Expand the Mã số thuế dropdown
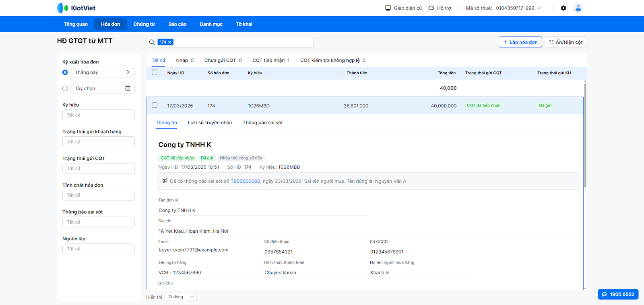644x305 pixels. click(x=539, y=8)
